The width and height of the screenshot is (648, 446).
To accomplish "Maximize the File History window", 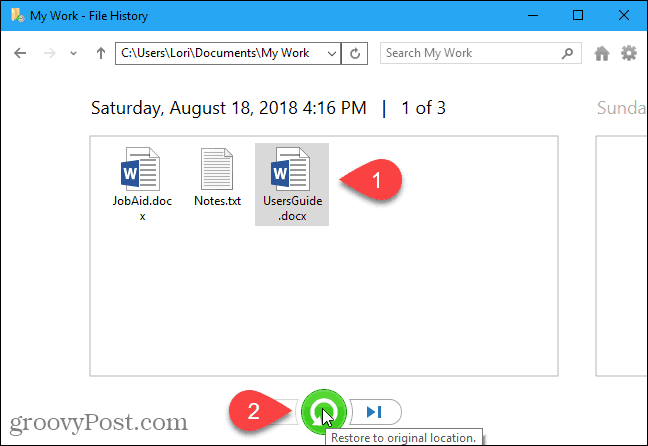I will (578, 15).
